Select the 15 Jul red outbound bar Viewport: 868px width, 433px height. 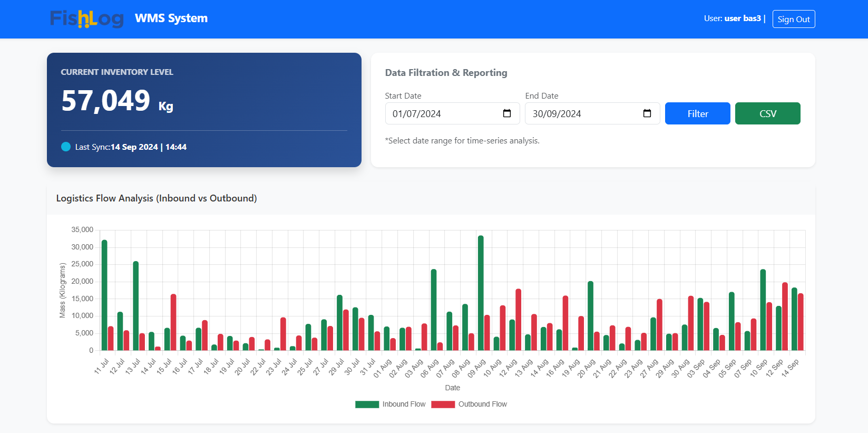[x=173, y=322]
